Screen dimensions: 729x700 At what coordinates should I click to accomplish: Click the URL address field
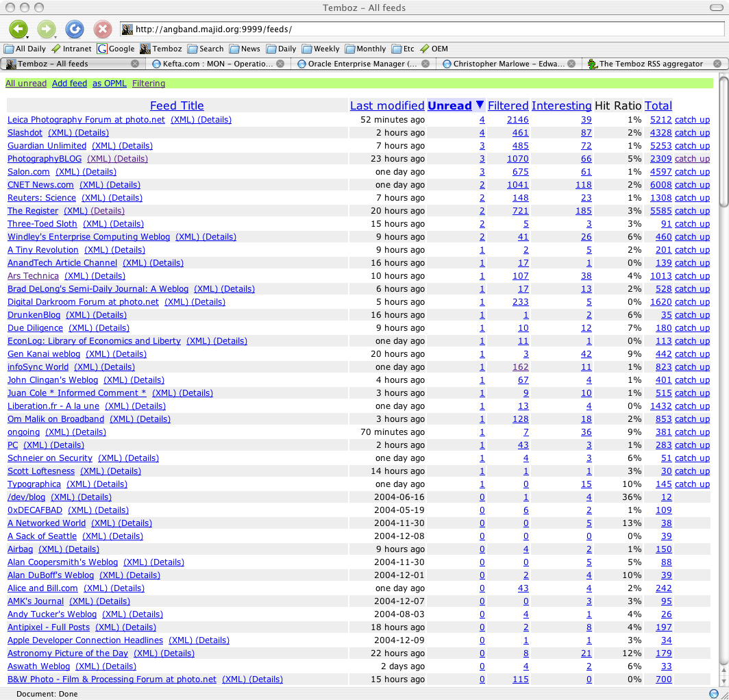click(x=421, y=29)
